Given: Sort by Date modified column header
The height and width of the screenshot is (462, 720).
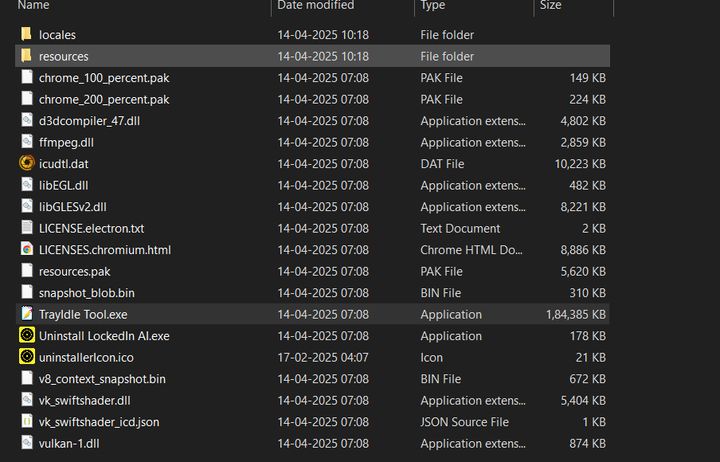Looking at the screenshot, I should pos(315,6).
